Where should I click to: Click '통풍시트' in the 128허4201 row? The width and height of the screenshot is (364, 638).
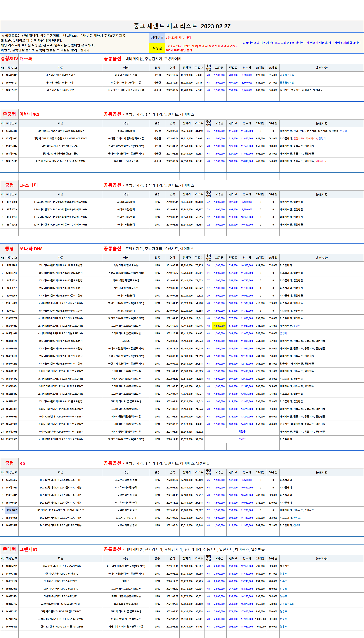285,566
